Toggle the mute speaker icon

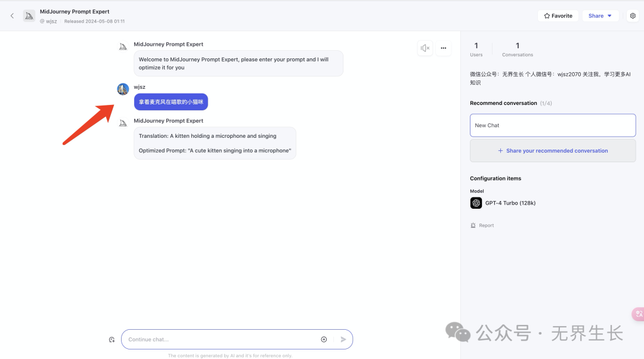(x=425, y=48)
